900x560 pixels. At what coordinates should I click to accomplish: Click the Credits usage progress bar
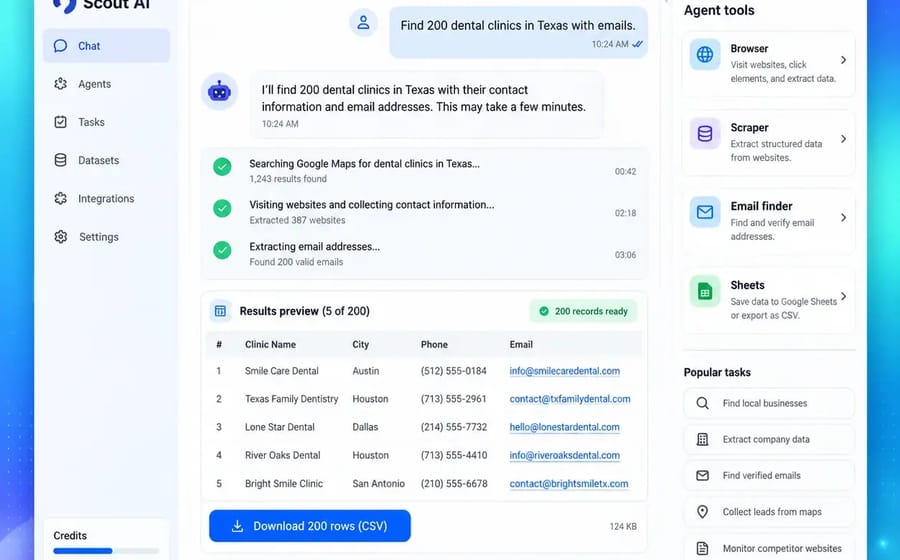click(106, 551)
